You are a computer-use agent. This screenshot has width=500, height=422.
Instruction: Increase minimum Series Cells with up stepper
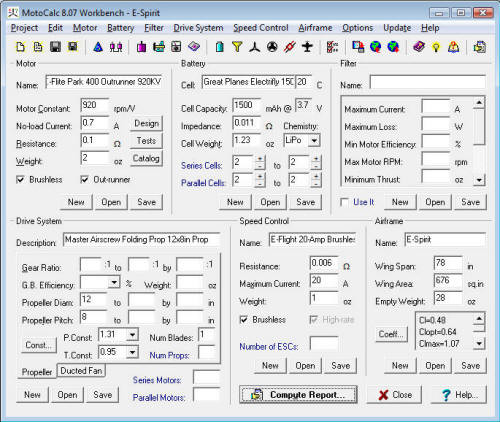[x=260, y=159]
